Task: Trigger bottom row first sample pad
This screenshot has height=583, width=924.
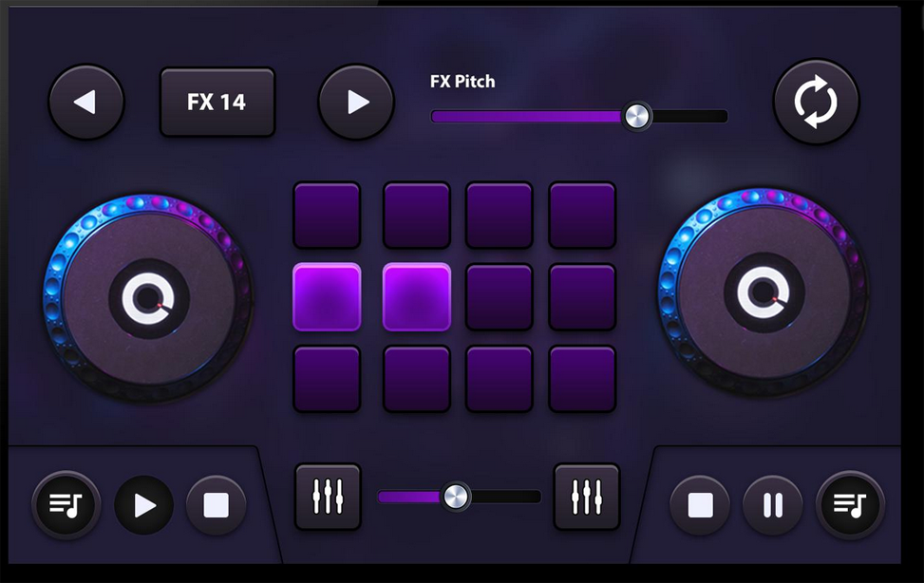Action: pyautogui.click(x=327, y=379)
